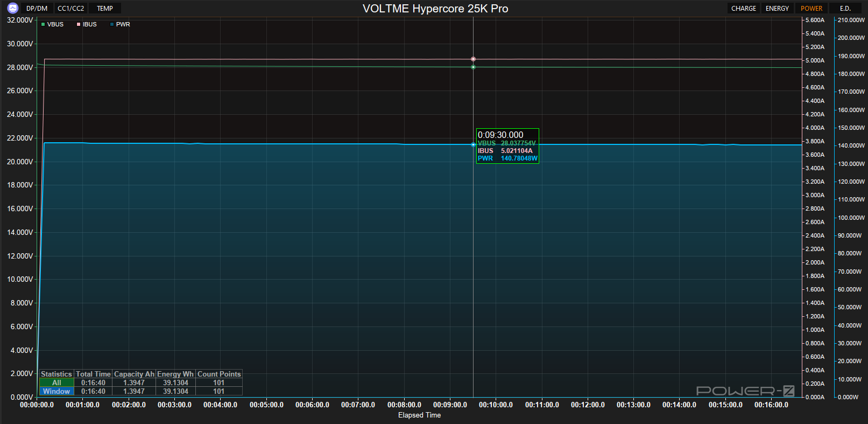The height and width of the screenshot is (424, 868).
Task: Click the 28.000V voltage axis label
Action: pos(20,67)
